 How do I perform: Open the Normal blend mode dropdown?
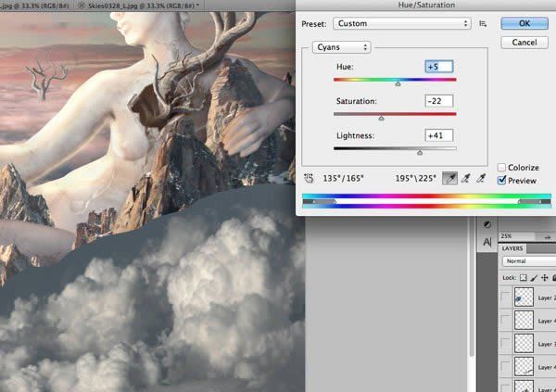[529, 261]
